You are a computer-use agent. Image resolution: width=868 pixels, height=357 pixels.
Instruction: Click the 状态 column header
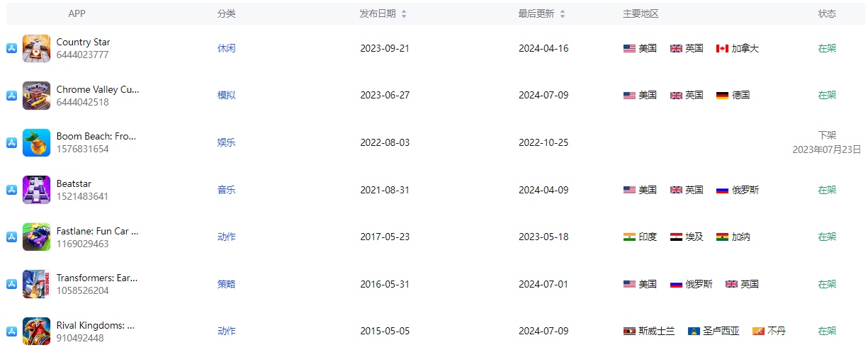(x=827, y=13)
